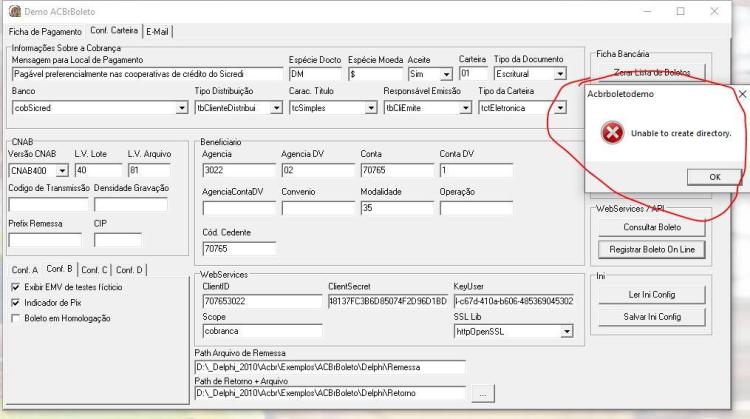Switch to the Ficha de Pagamento tab

tap(45, 32)
